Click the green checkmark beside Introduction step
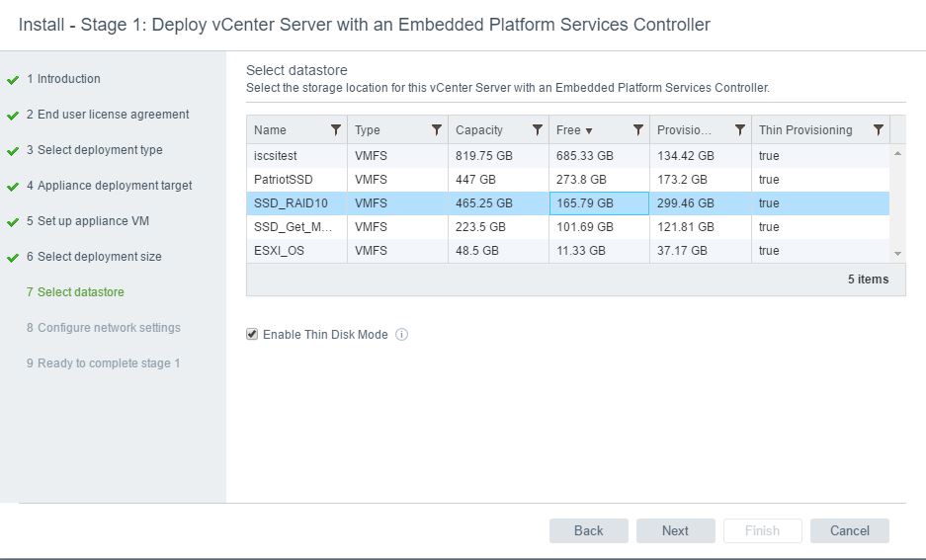 click(13, 80)
